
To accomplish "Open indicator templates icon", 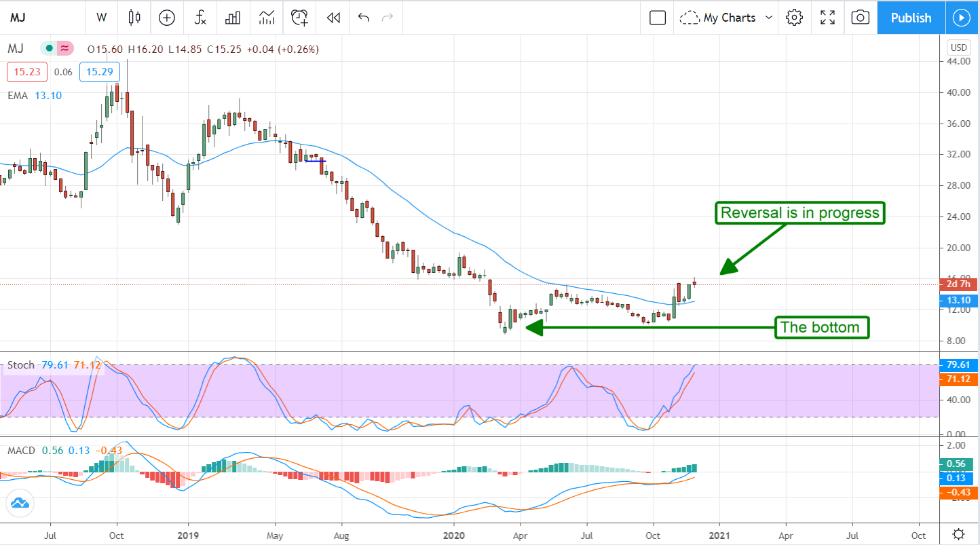I will tap(266, 18).
